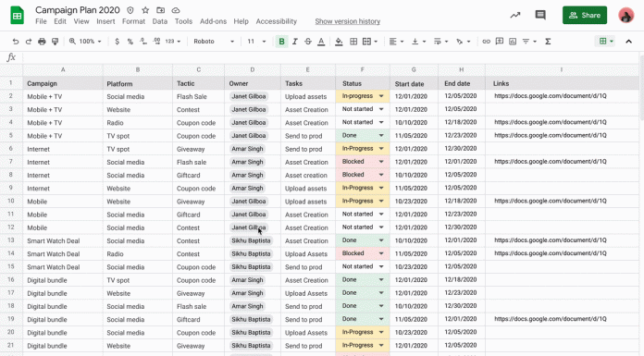
Task: Open text wrapping dropdown
Action: (x=440, y=42)
